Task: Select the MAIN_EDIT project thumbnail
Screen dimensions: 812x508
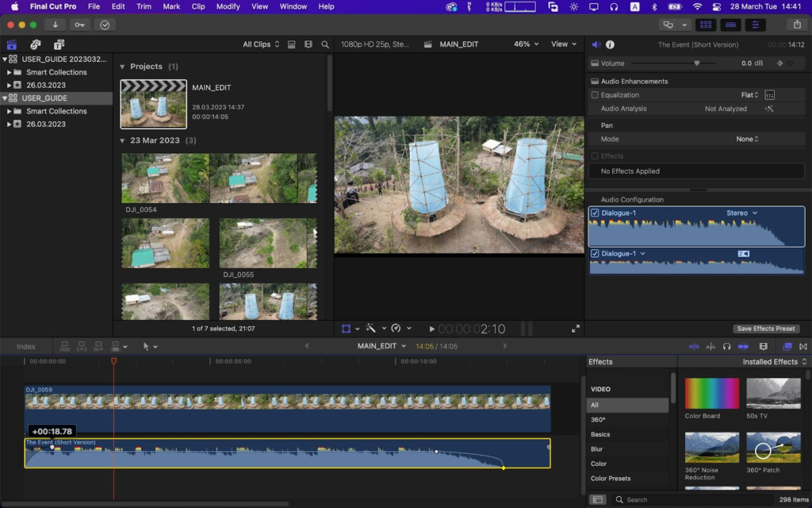Action: coord(153,104)
